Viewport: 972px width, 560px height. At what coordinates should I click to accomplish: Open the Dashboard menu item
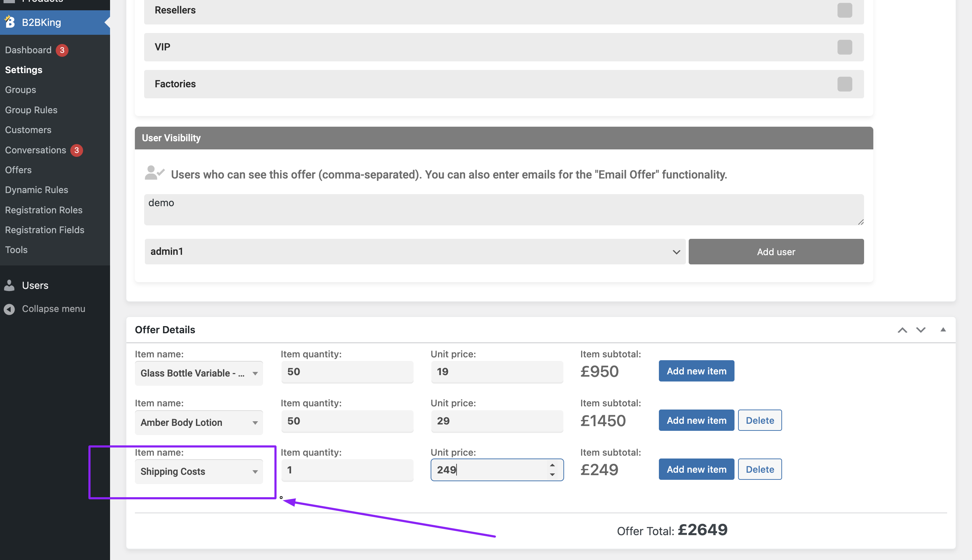tap(28, 50)
